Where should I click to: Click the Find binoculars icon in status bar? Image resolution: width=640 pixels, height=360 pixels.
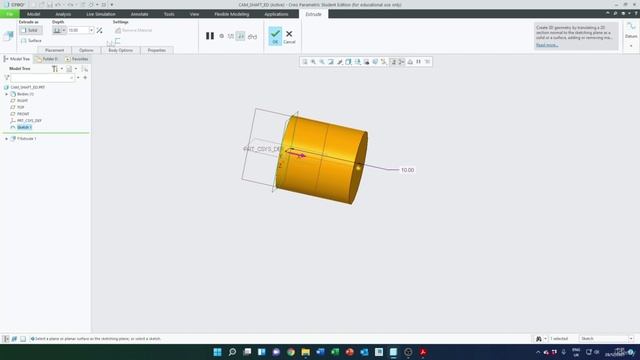click(x=539, y=339)
